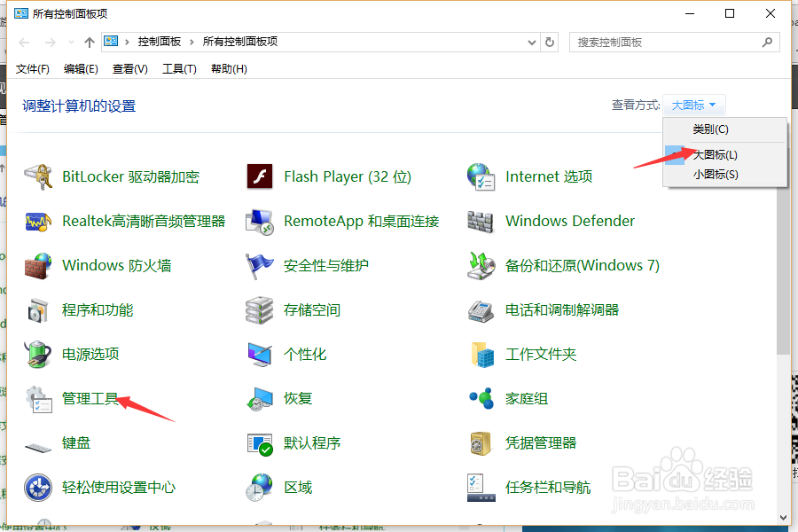
Task: Open the 恢复 icon
Action: click(x=260, y=399)
